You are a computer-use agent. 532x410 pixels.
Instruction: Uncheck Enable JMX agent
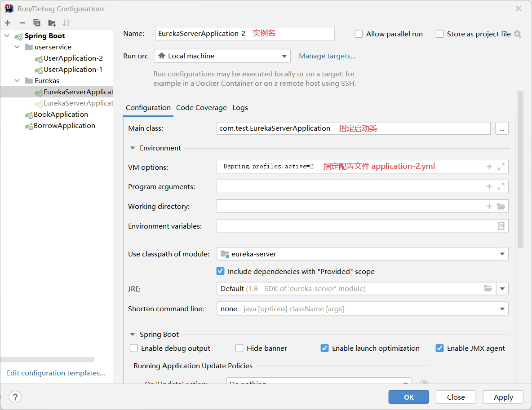coord(439,348)
